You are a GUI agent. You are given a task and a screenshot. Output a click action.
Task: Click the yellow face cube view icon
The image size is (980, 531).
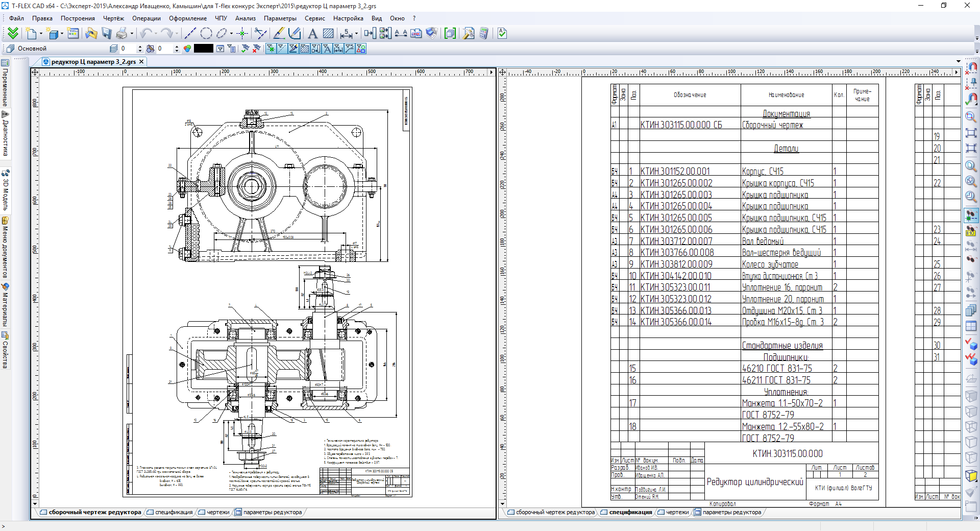pyautogui.click(x=971, y=475)
